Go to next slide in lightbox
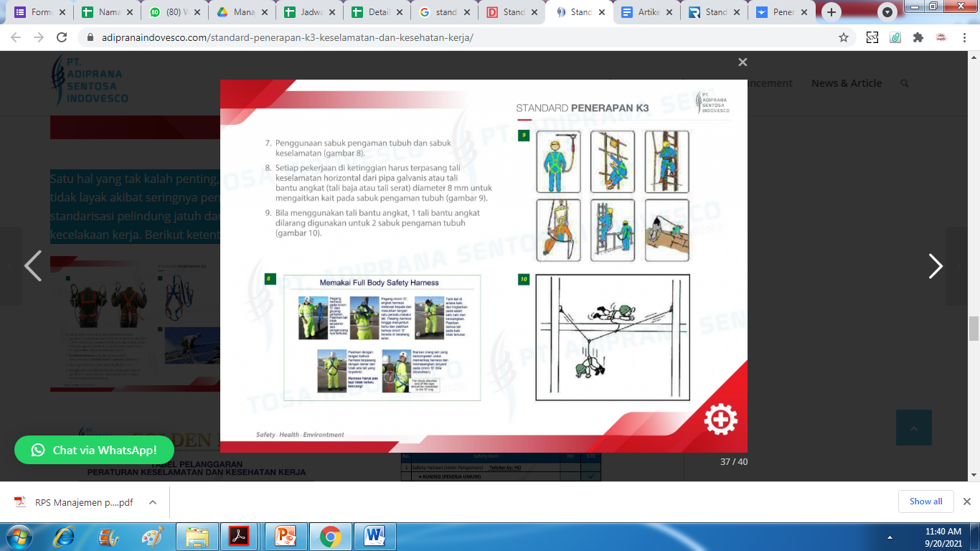Image resolution: width=980 pixels, height=551 pixels. [x=936, y=266]
